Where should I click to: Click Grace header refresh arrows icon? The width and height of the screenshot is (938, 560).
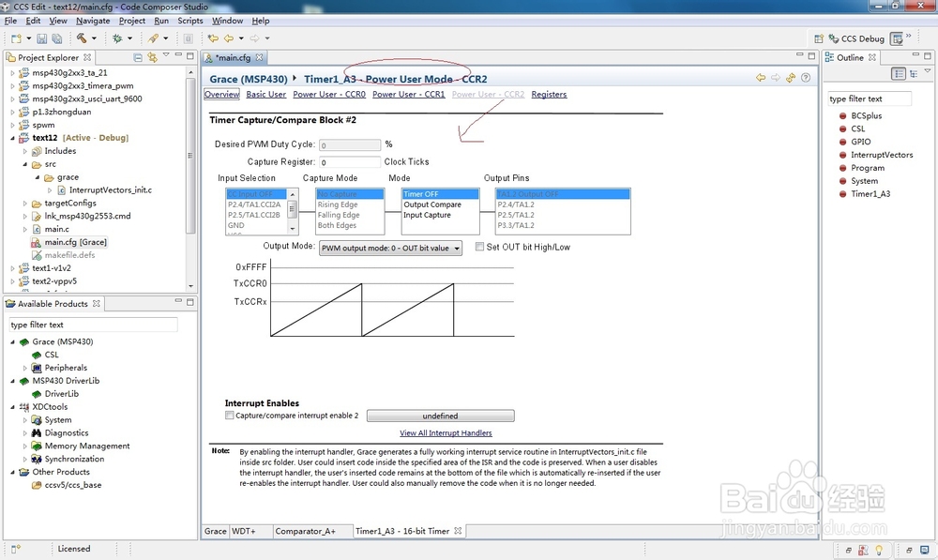[x=791, y=78]
